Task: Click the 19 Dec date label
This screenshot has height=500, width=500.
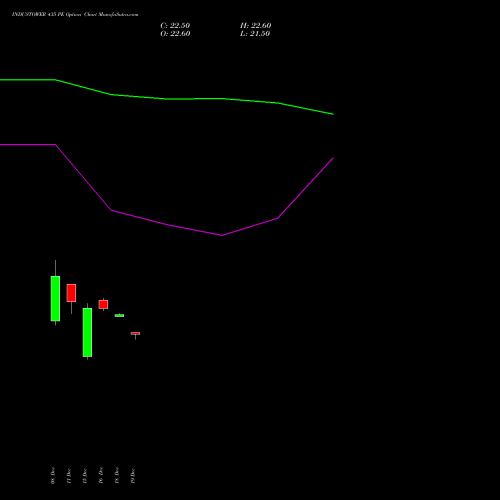Action: 133,475
